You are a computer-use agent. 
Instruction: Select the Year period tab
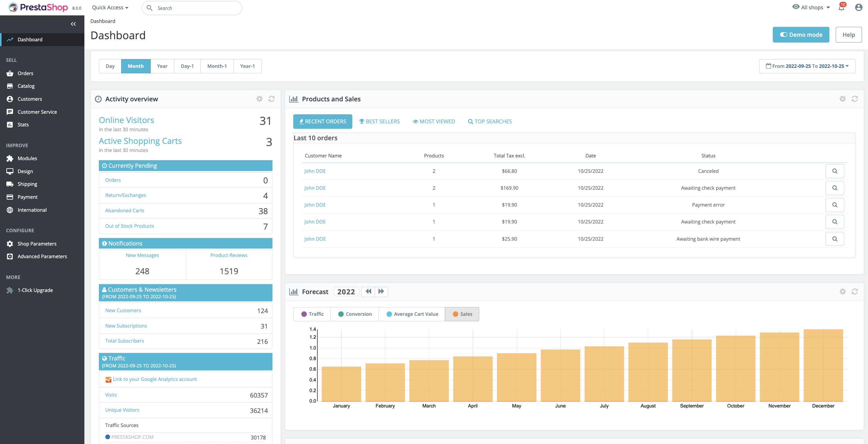[x=162, y=66]
